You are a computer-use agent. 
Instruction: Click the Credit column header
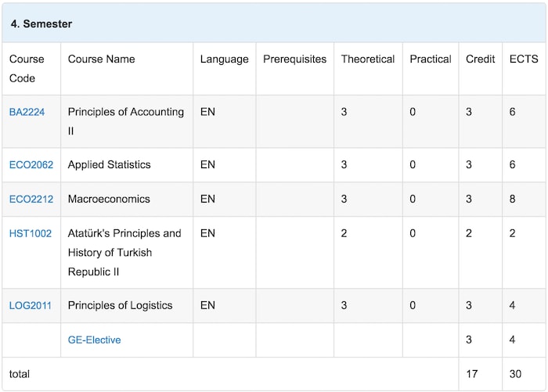[x=479, y=59]
